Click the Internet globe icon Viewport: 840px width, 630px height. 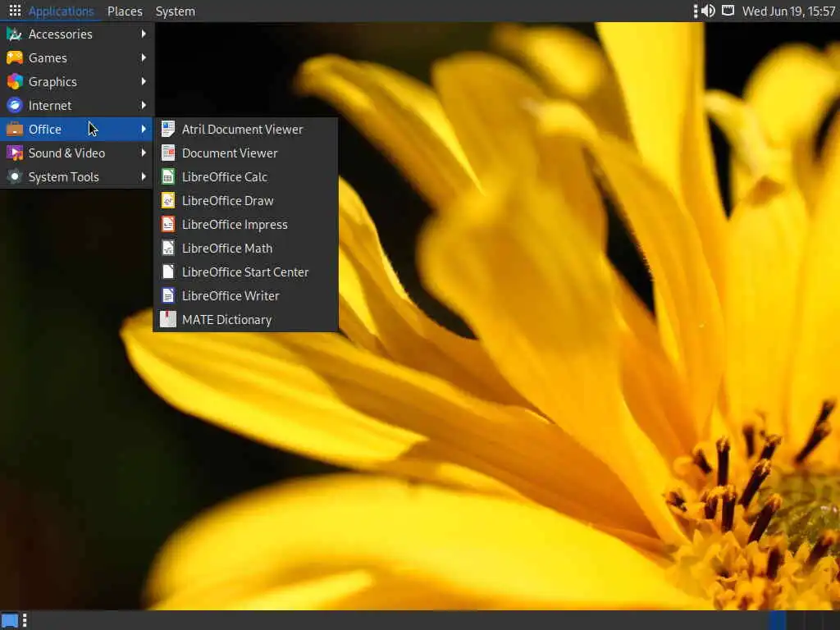point(15,106)
